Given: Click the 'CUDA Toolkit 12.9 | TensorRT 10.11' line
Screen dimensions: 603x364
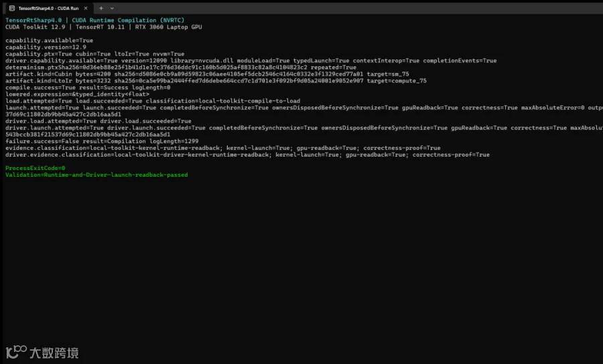Looking at the screenshot, I should click(x=103, y=27).
